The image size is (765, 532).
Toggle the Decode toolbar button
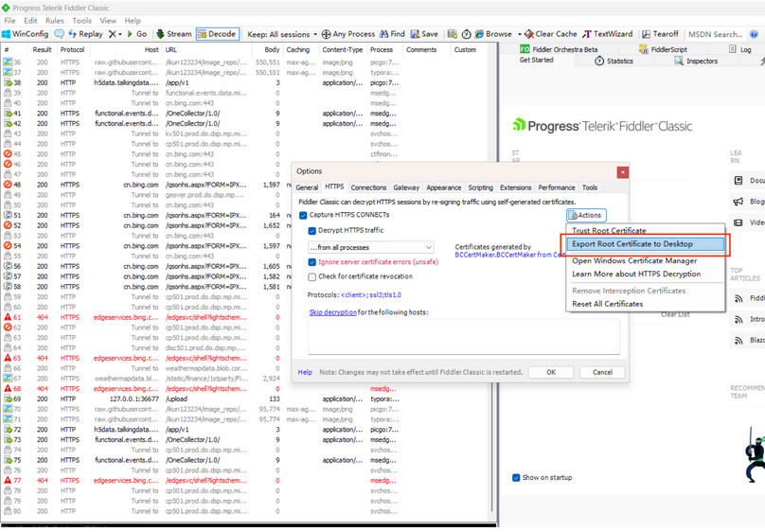click(x=203, y=34)
